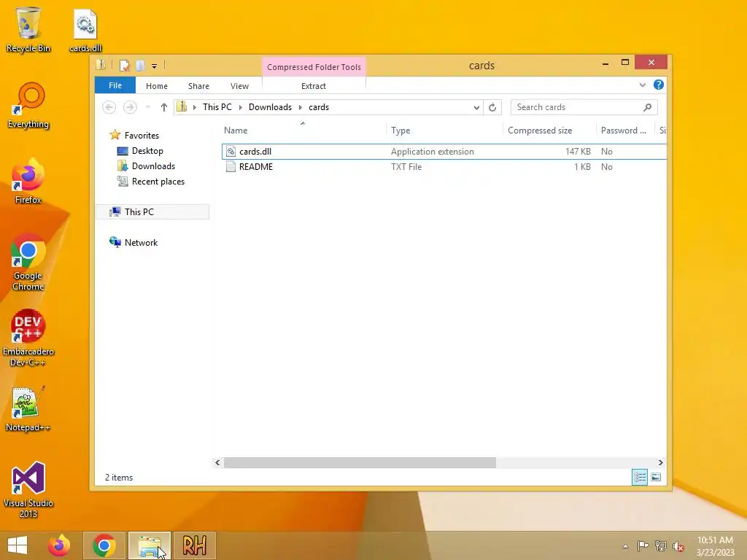Sort by the Type column header
Viewport: 747px width, 560px height.
444,131
